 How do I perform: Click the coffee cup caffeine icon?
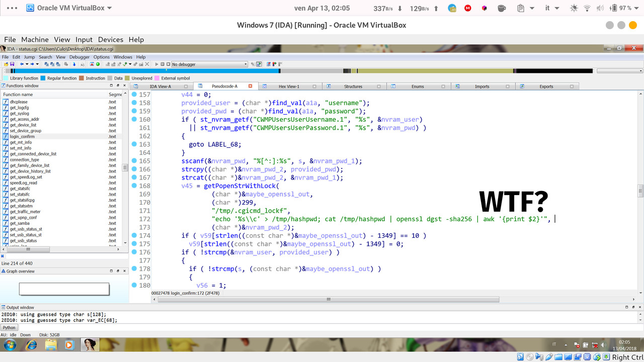[501, 8]
